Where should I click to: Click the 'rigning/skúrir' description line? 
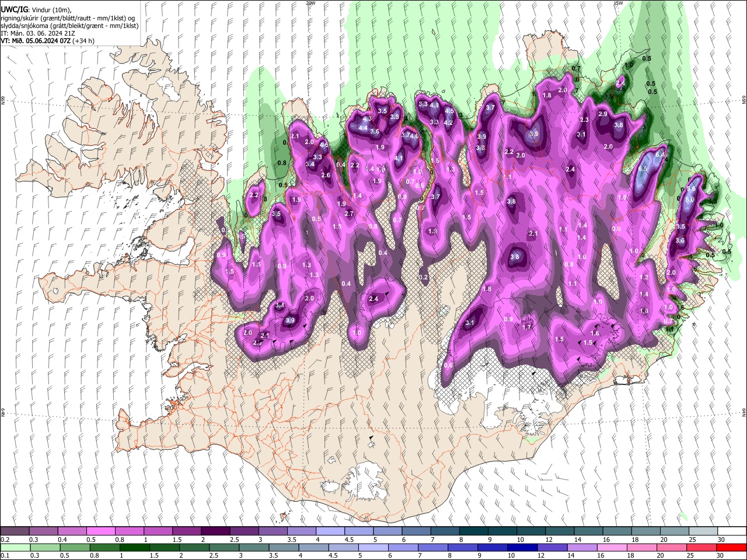click(x=68, y=18)
